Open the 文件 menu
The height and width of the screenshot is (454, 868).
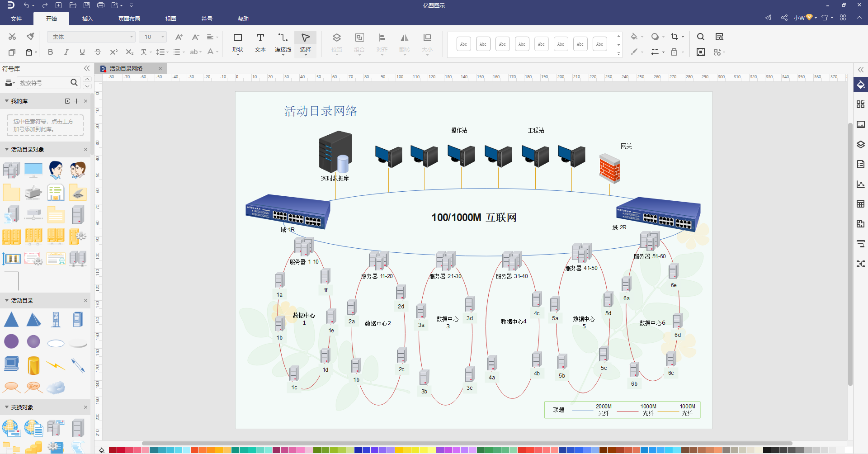coord(16,19)
